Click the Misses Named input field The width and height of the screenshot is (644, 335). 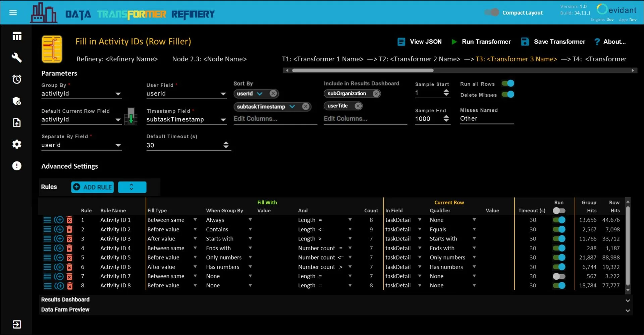(486, 119)
